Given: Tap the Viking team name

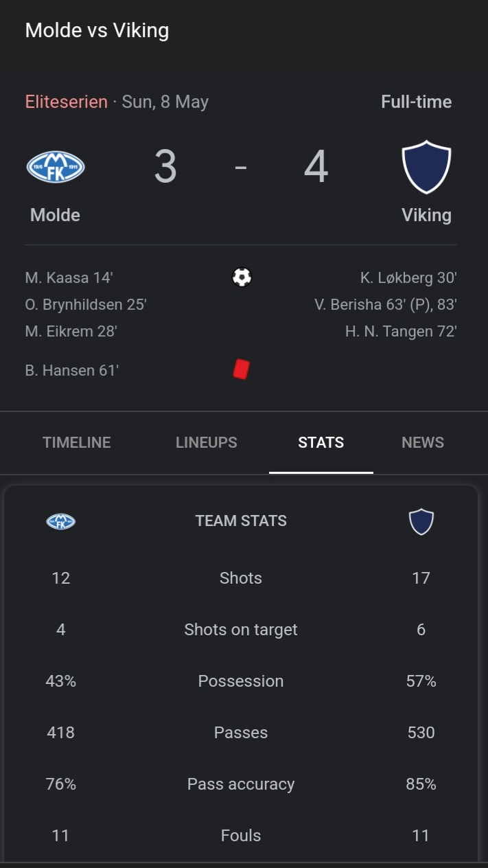Looking at the screenshot, I should (x=426, y=215).
